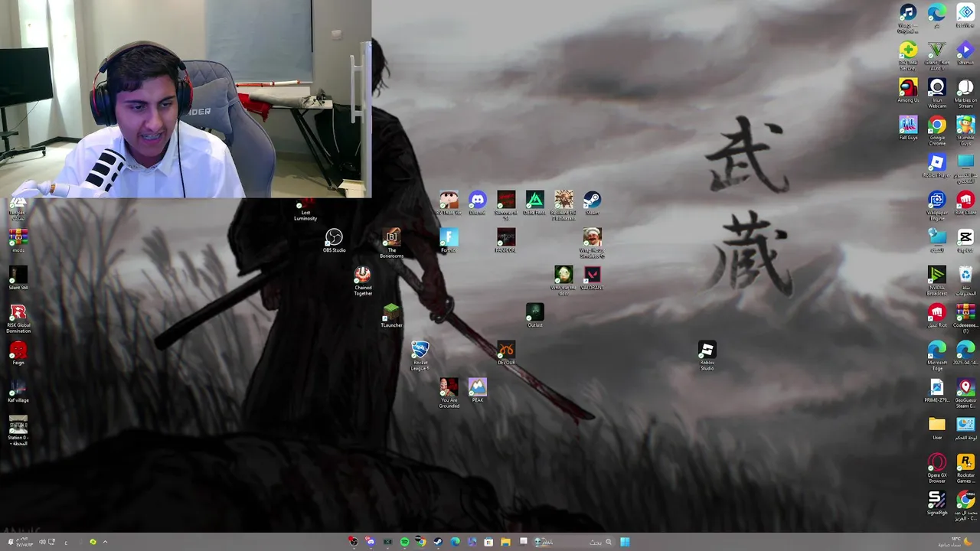The width and height of the screenshot is (980, 551).
Task: Open the User folder icon
Action: pos(937,428)
